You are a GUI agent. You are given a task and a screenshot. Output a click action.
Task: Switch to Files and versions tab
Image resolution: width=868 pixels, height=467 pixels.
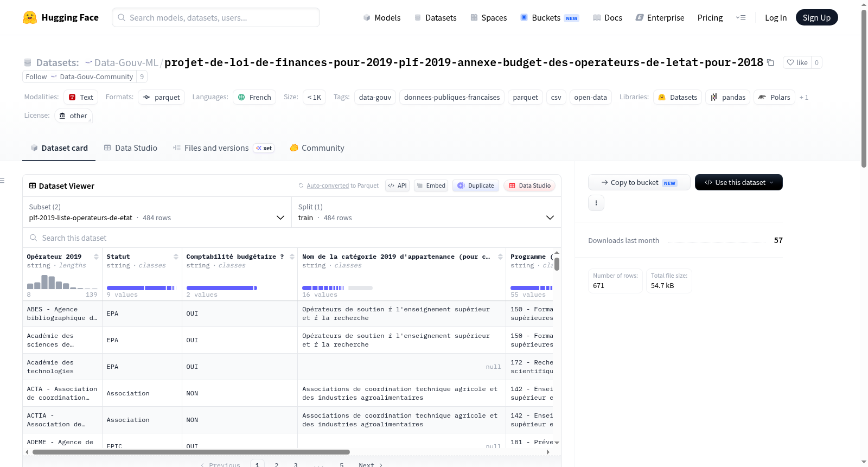click(224, 148)
